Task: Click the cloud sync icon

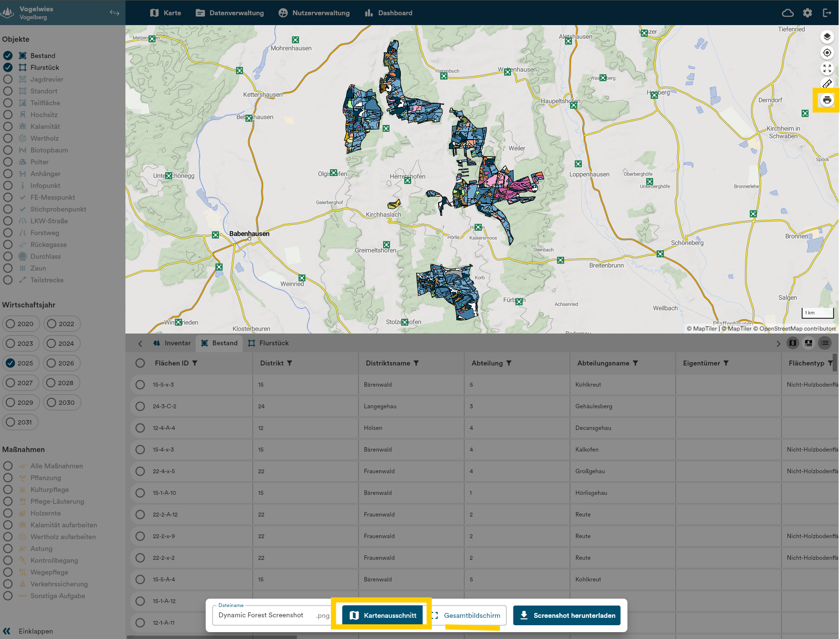Action: pyautogui.click(x=788, y=13)
